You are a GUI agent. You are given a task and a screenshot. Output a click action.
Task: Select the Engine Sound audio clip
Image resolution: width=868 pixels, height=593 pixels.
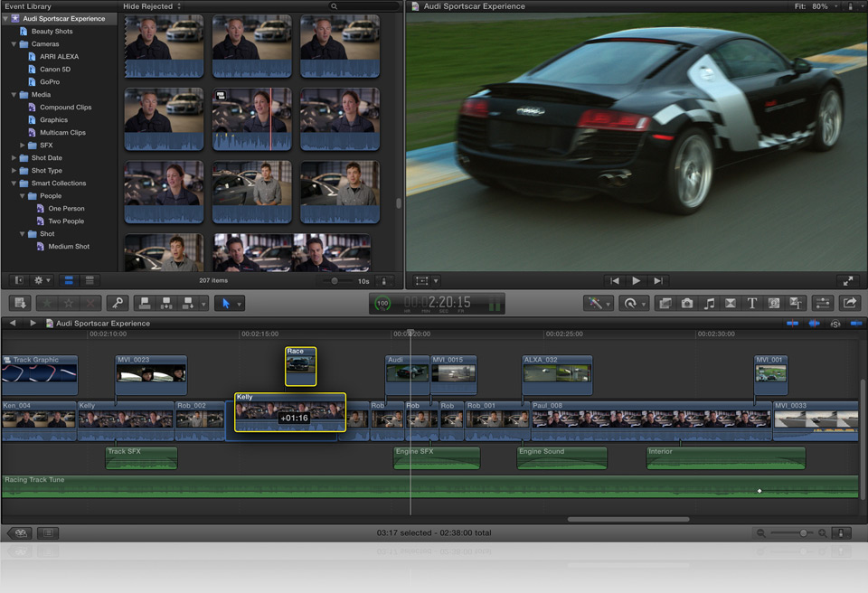coord(561,458)
